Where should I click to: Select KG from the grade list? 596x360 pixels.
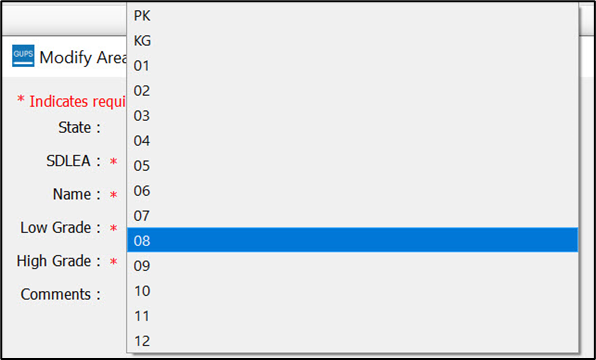352,41
